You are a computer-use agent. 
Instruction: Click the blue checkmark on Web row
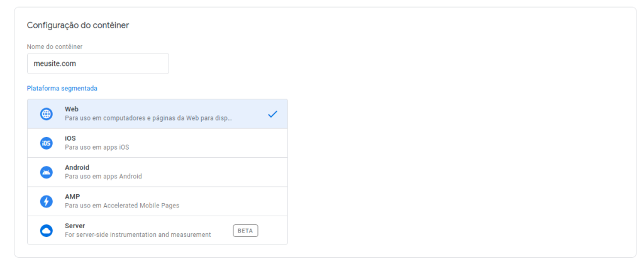coord(272,114)
